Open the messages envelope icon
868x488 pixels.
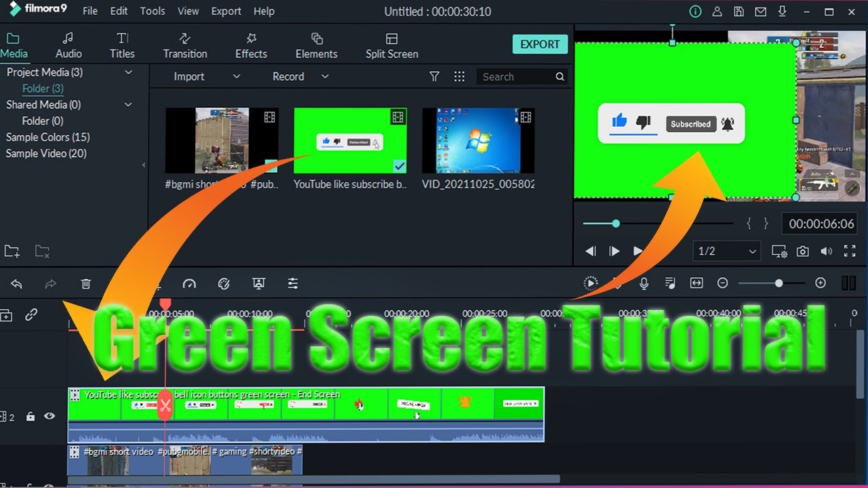click(760, 12)
